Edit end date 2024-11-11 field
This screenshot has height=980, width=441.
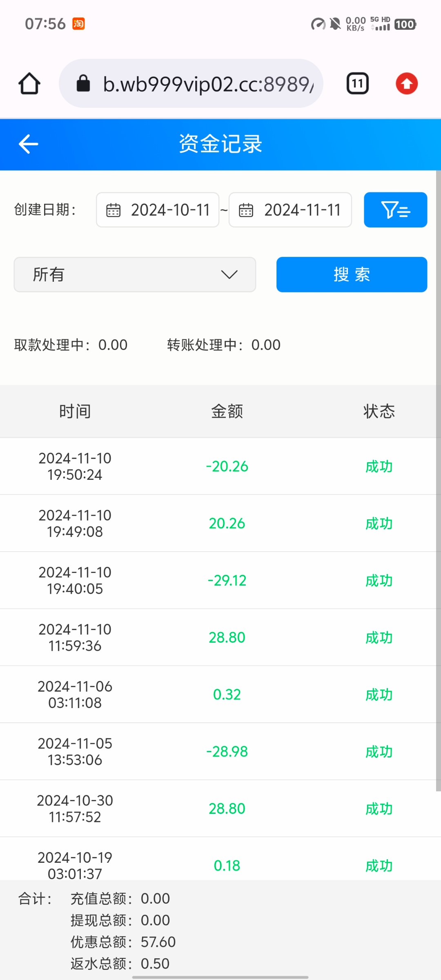tap(302, 210)
